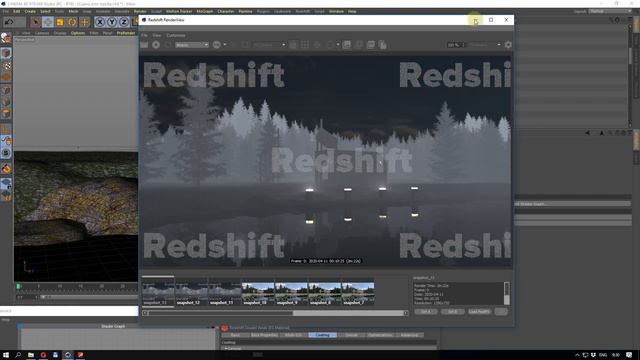Click green timeline frame marker

[18, 287]
